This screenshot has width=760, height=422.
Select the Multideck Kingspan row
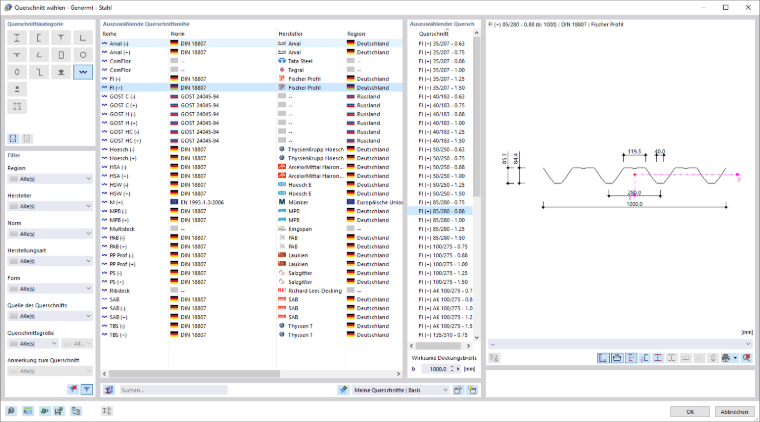point(252,229)
